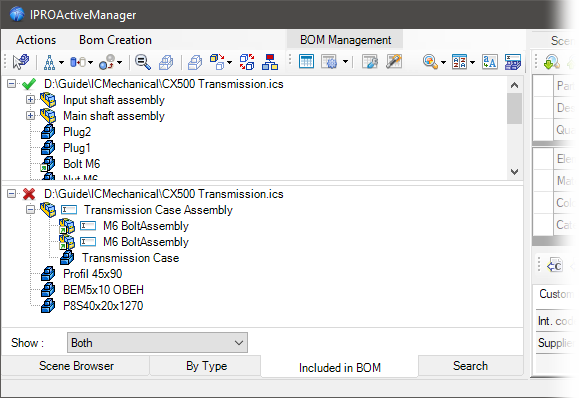Select Input shaft assembly in tree
584x398 pixels.
114,100
